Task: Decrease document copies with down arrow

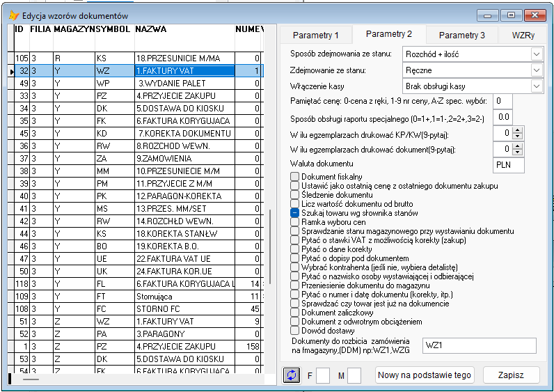Action: 517,152
